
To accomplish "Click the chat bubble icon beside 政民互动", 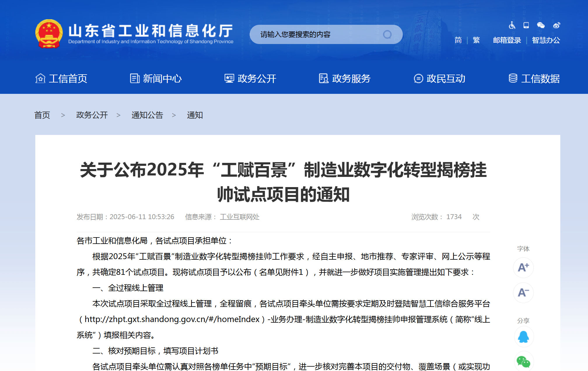I will pos(418,78).
